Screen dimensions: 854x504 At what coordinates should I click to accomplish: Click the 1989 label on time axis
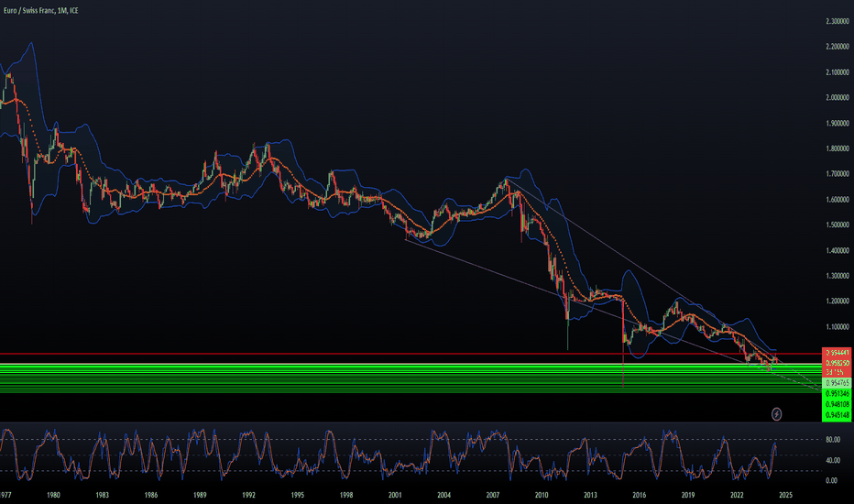click(x=200, y=495)
